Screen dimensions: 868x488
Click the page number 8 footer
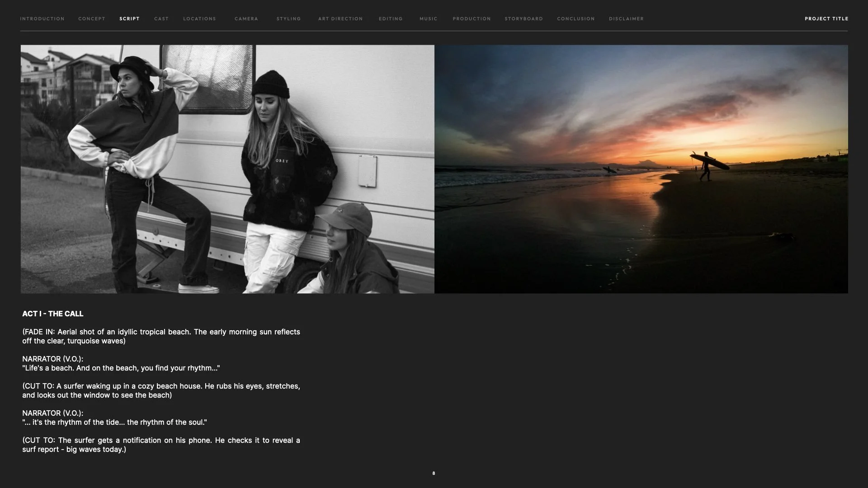click(x=434, y=473)
